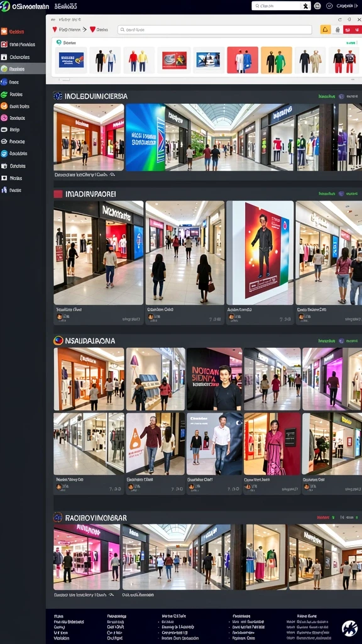362x644 pixels.
Task: Open the wide mall corridor image with blue-green banner
Action: [244, 137]
